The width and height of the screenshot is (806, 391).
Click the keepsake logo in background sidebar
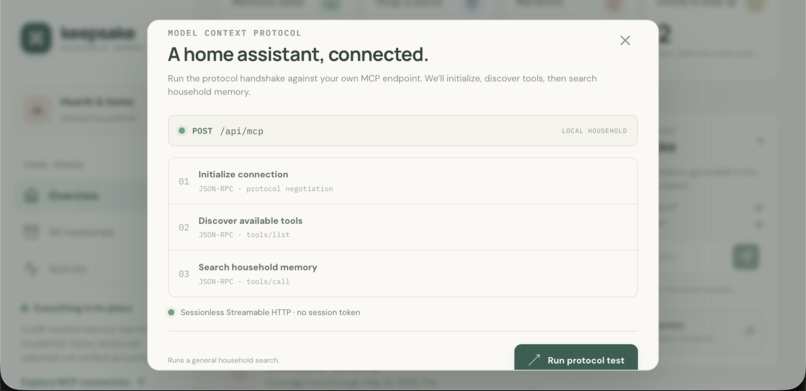36,38
